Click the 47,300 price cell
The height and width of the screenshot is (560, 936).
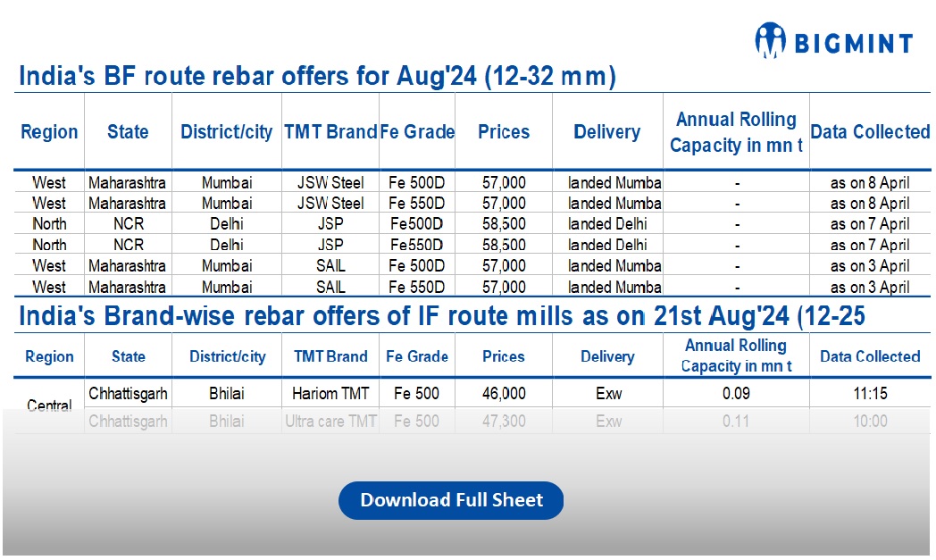tap(504, 421)
